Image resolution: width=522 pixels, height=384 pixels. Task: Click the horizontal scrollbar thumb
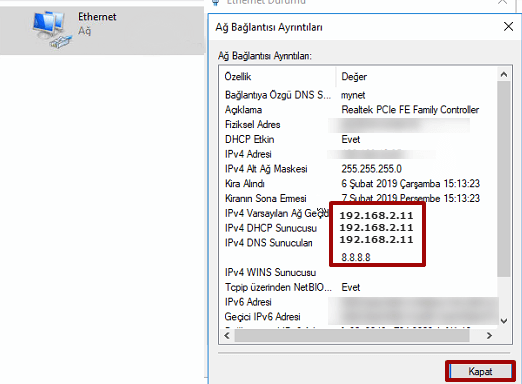pyautogui.click(x=352, y=336)
